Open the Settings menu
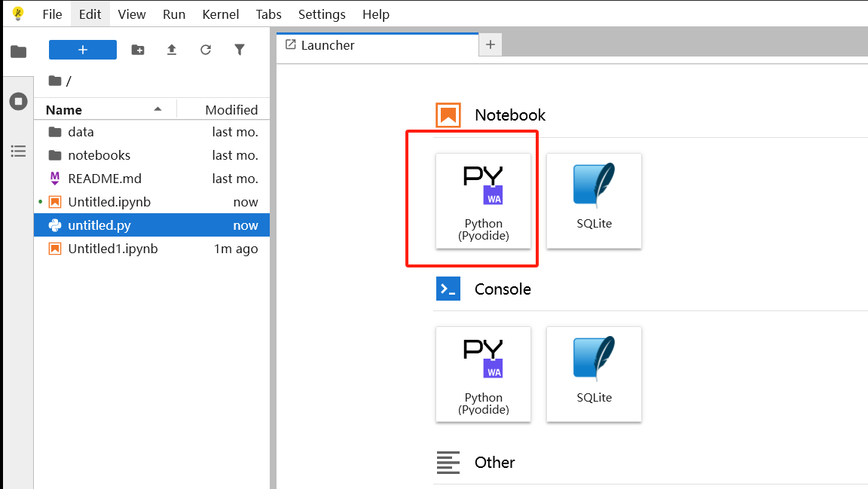 tap(322, 14)
